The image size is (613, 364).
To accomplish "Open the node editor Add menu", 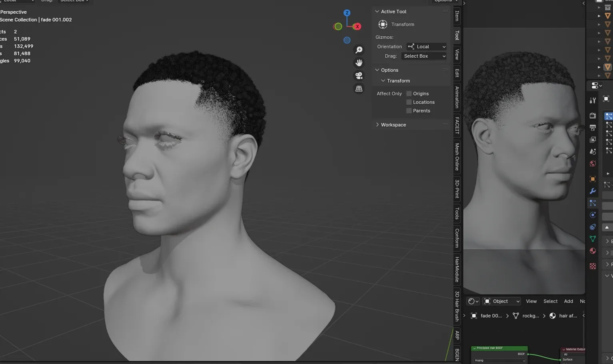I will coord(568,301).
